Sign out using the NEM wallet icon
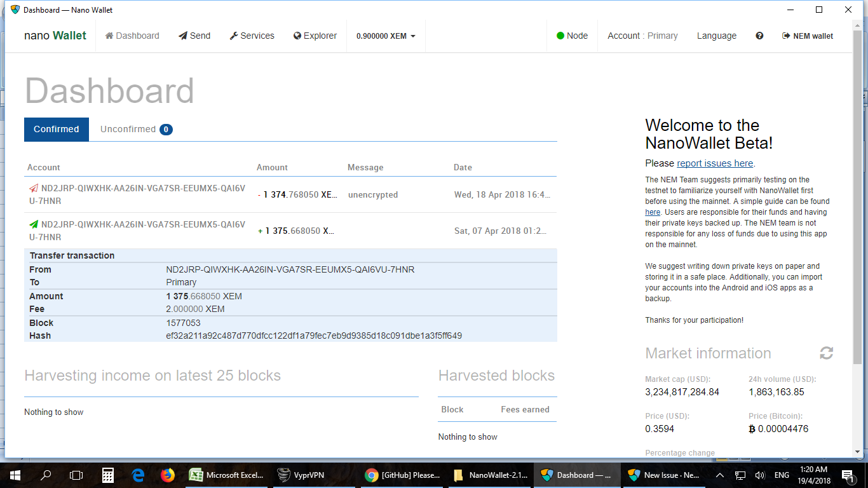 [x=786, y=36]
